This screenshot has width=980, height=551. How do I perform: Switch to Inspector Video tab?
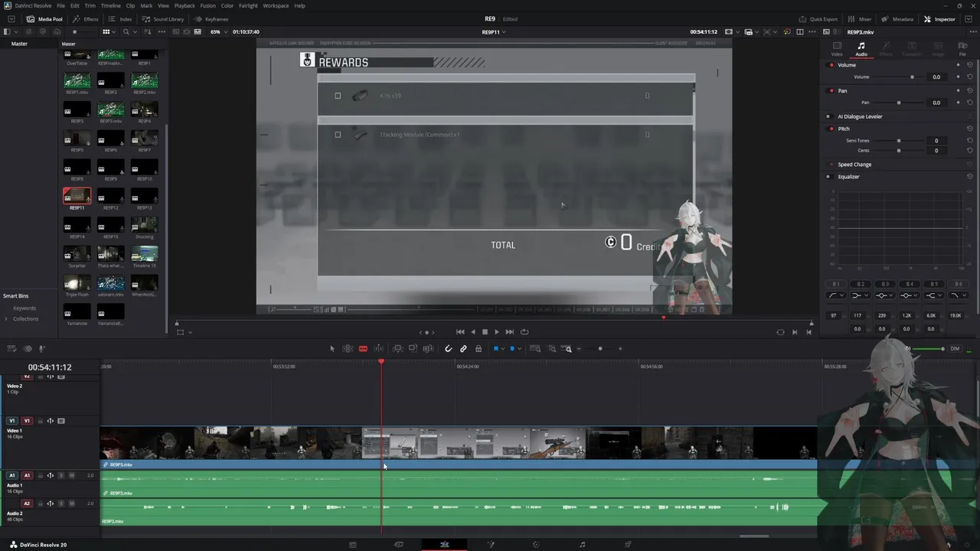[x=837, y=49]
